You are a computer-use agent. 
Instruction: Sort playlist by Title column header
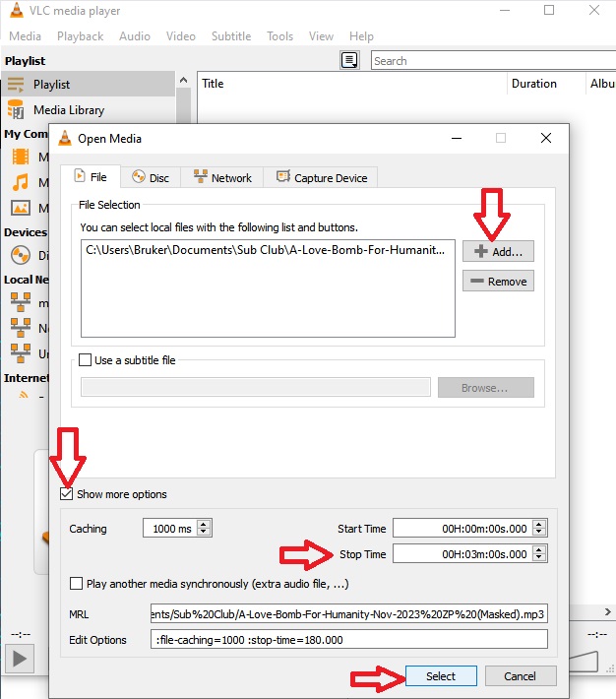[352, 84]
